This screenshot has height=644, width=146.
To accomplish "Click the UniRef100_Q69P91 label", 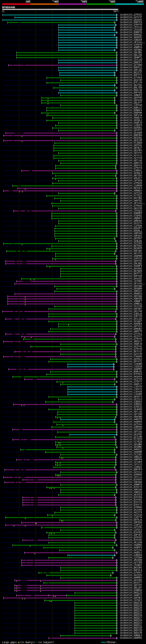I will point(131,37).
